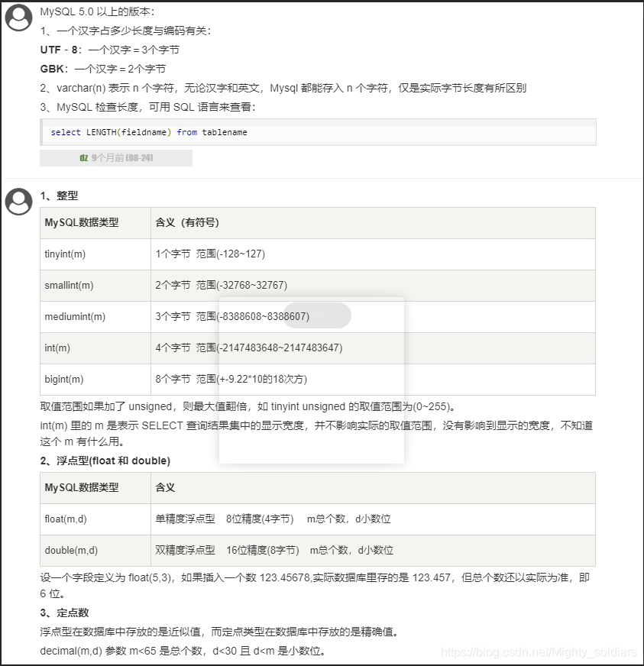Click the '单精度浮点型' description cell
644x666 pixels.
tap(373, 519)
